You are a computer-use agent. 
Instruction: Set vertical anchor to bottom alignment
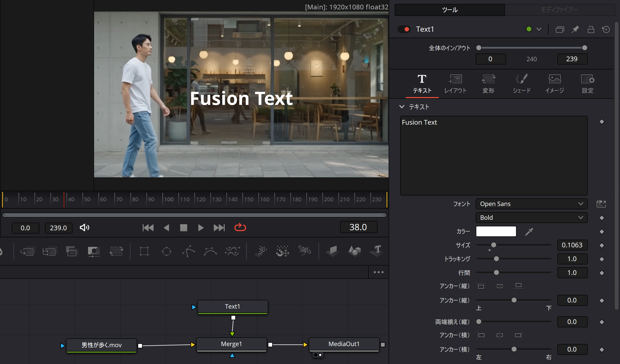[x=518, y=286]
